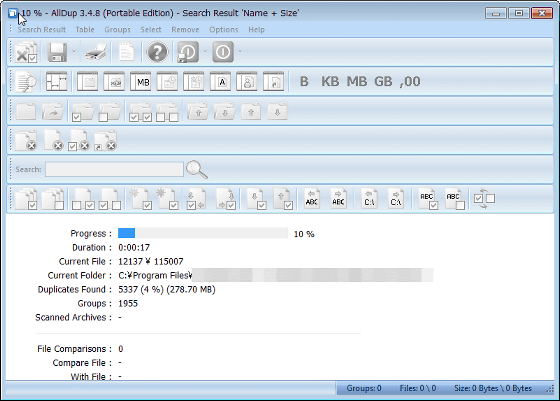Focus the Search text field
This screenshot has height=401, width=560.
pyautogui.click(x=114, y=169)
